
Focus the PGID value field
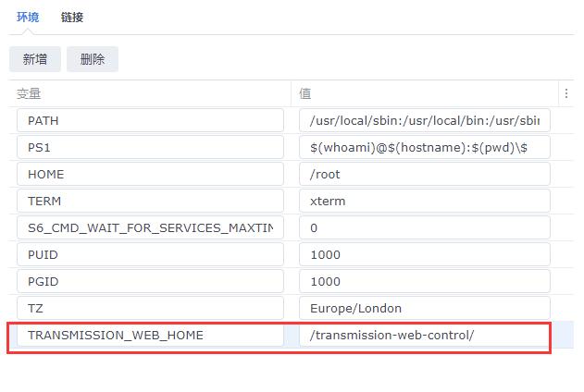point(424,282)
